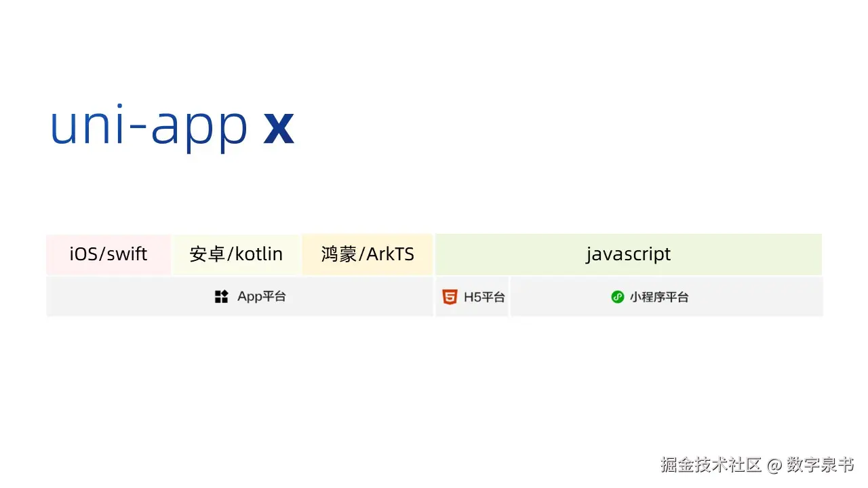Click the App平台 text label
The image size is (868, 488).
tap(261, 297)
